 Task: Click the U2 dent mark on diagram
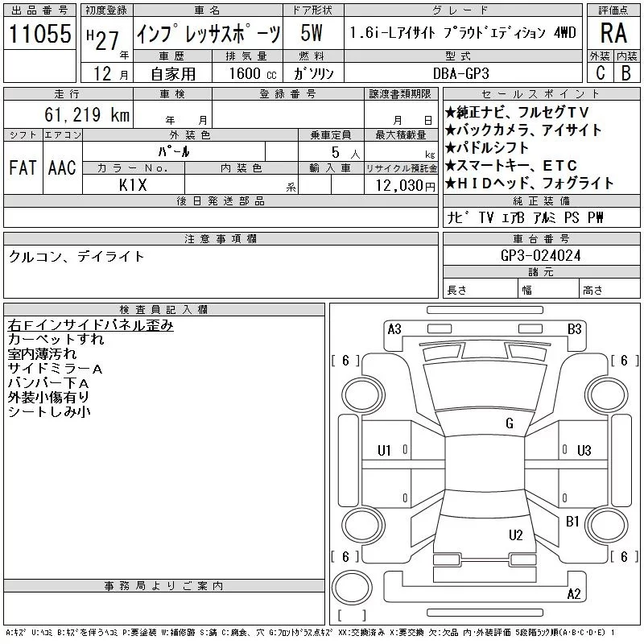pos(515,535)
